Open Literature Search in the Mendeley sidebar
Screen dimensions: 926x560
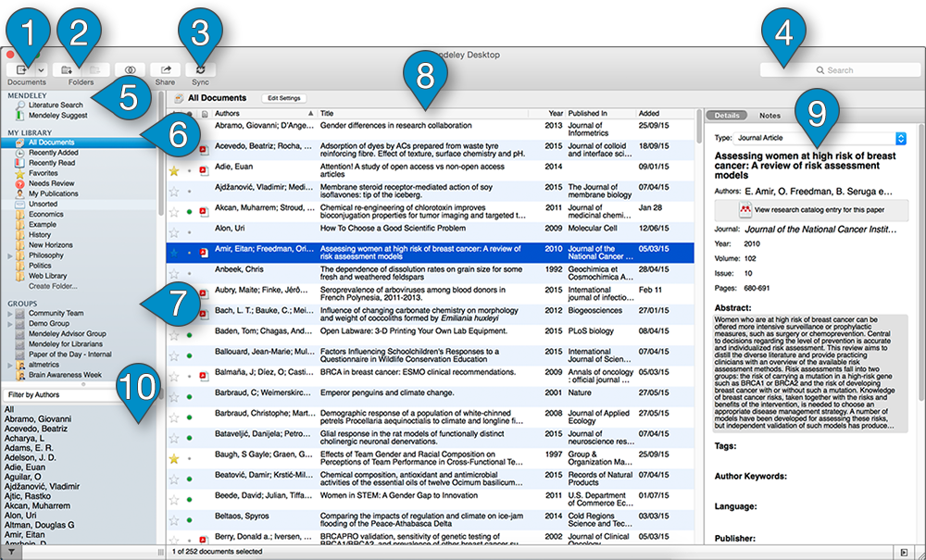[56, 104]
